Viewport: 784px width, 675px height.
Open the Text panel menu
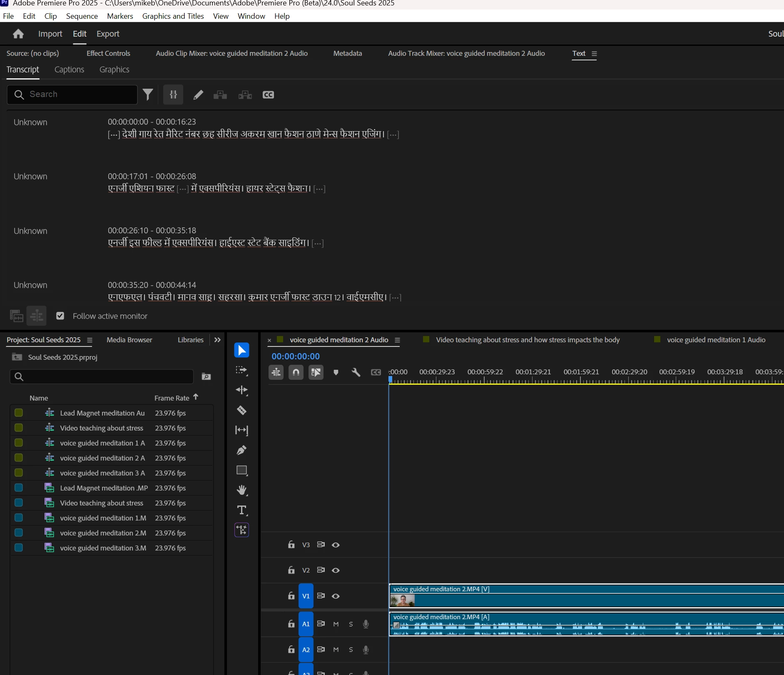click(x=594, y=54)
